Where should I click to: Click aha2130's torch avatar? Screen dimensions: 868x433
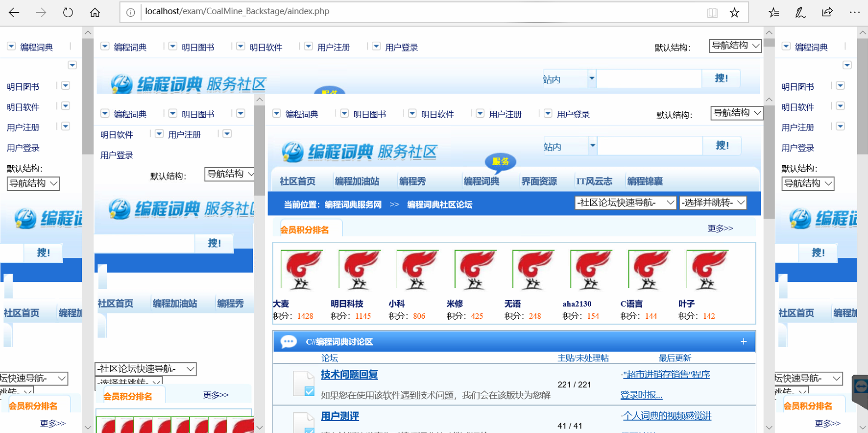591,269
